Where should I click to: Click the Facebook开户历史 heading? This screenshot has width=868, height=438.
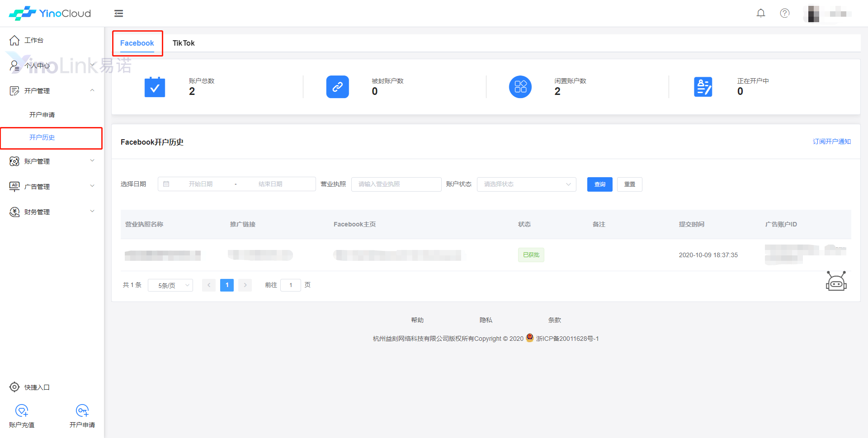coord(152,142)
